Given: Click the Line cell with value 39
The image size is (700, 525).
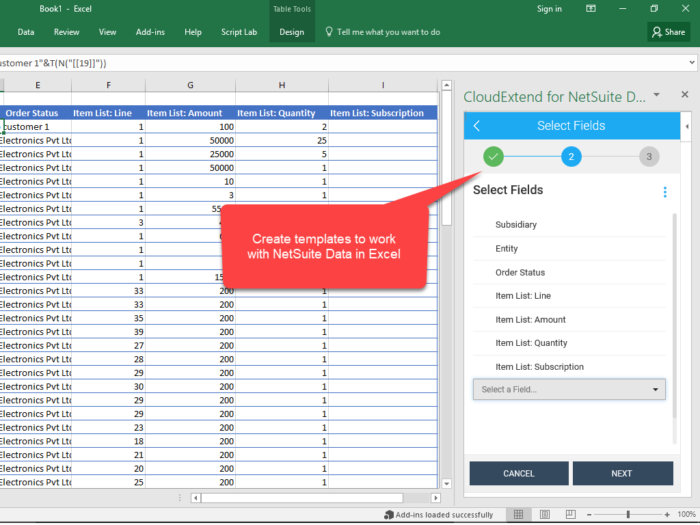Looking at the screenshot, I should [x=108, y=332].
